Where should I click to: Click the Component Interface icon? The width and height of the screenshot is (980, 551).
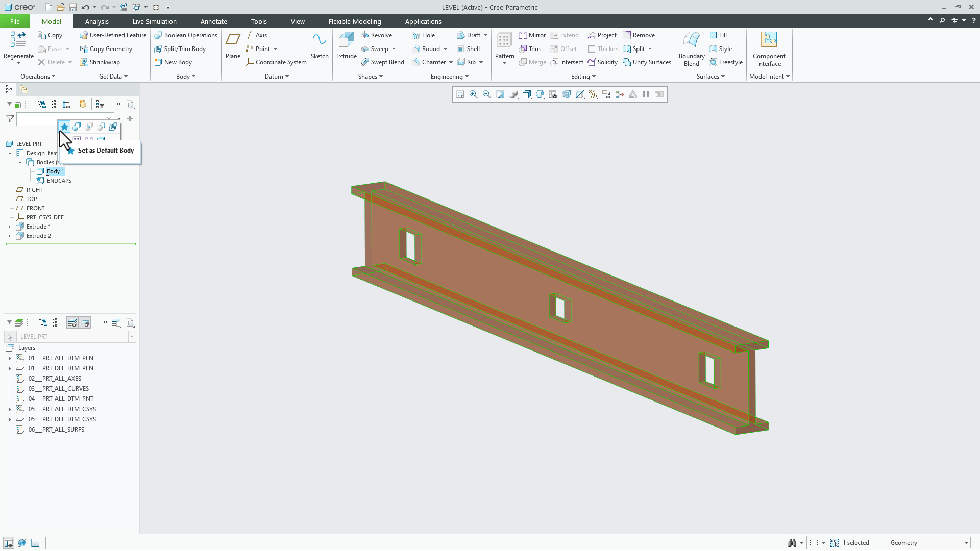tap(769, 40)
